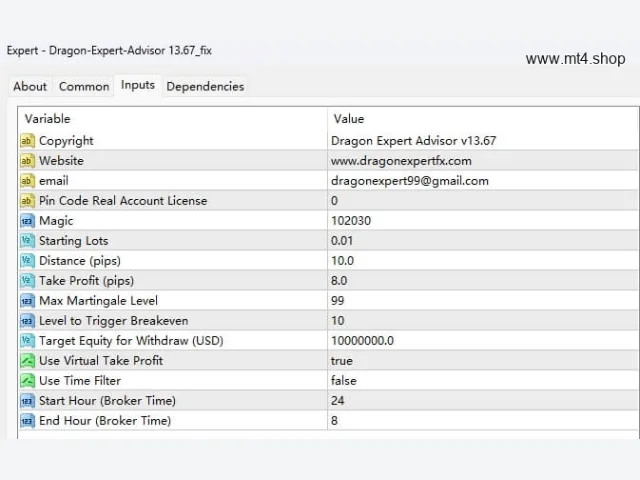Screen dimensions: 640x480
Task: Select the Copyright value Dragon Expert Advisor v13.67
Action: [413, 141]
